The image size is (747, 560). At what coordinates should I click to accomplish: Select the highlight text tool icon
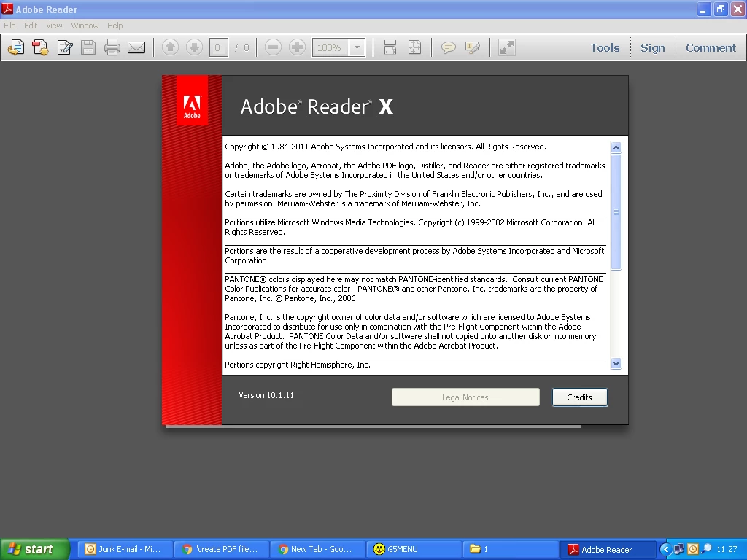(x=473, y=47)
